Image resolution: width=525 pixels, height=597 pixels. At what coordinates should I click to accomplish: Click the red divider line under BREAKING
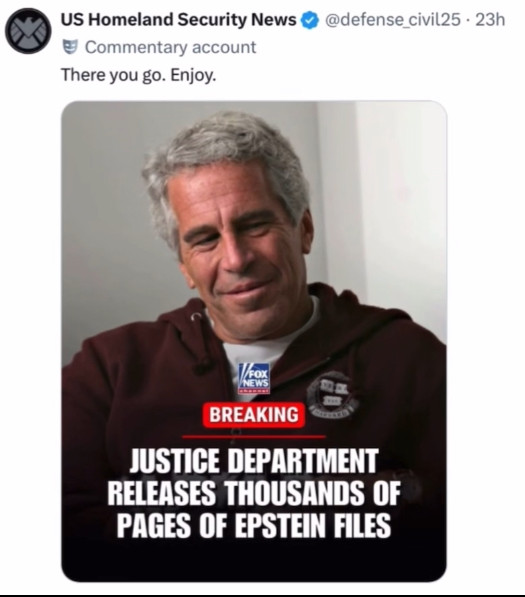tap(254, 436)
